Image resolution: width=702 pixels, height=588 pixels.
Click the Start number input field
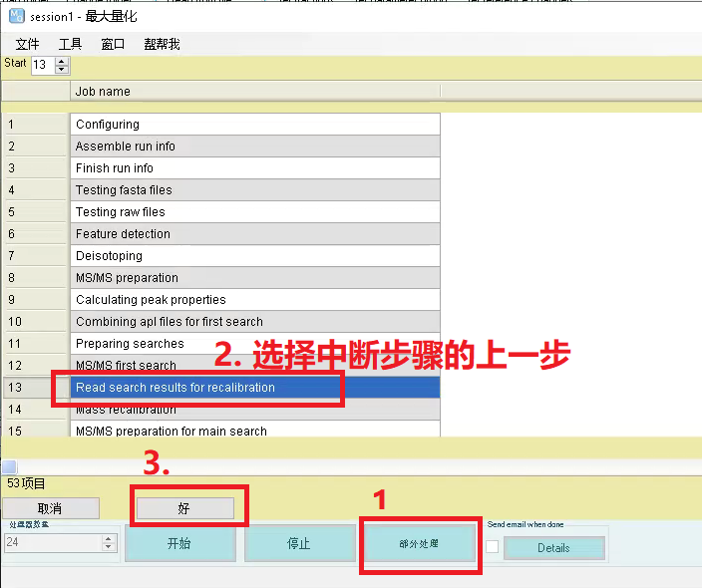click(x=42, y=66)
